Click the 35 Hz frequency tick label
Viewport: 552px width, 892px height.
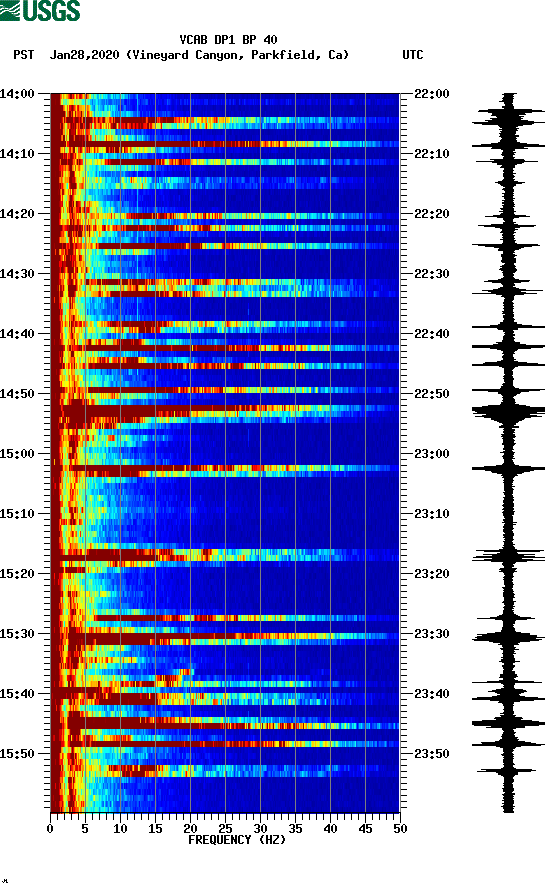pos(295,829)
